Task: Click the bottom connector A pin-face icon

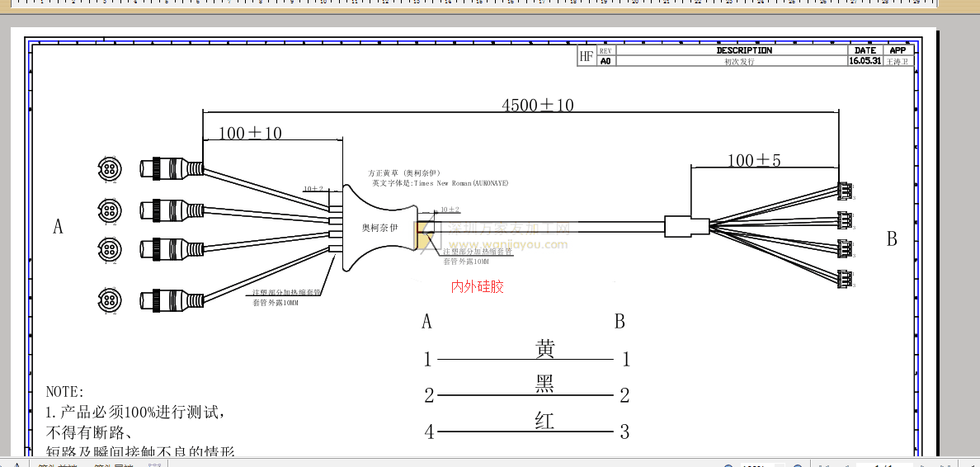Action: pyautogui.click(x=108, y=299)
